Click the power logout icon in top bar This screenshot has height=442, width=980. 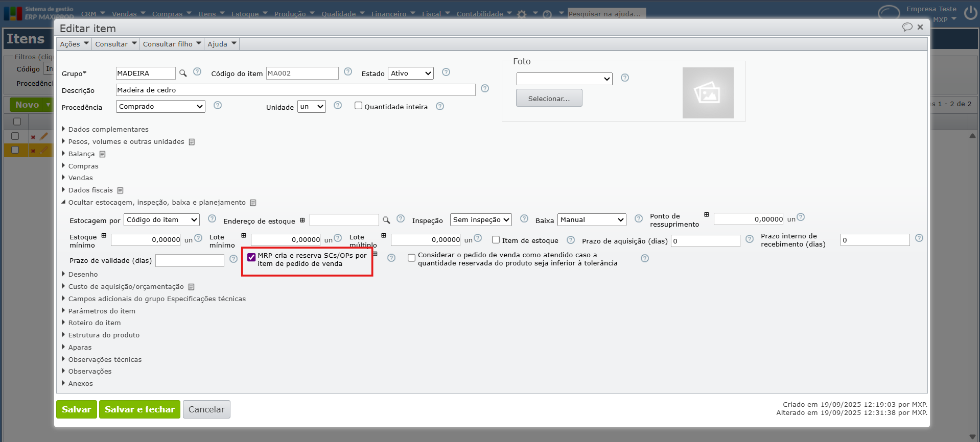(x=971, y=13)
